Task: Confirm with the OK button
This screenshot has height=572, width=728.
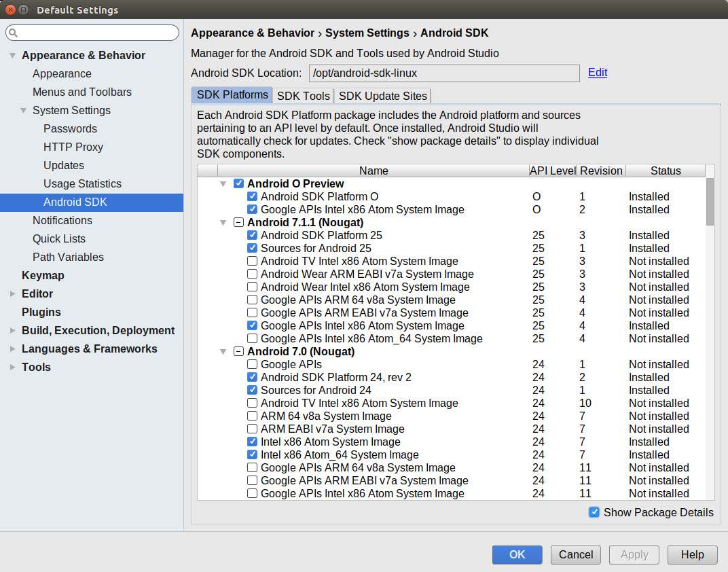Action: click(517, 554)
